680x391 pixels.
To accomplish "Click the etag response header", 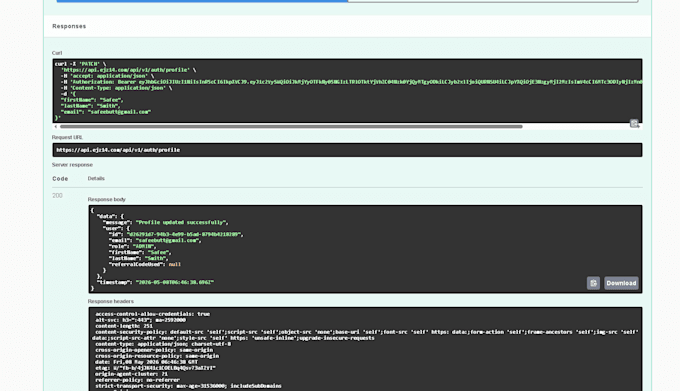I will [155, 368].
